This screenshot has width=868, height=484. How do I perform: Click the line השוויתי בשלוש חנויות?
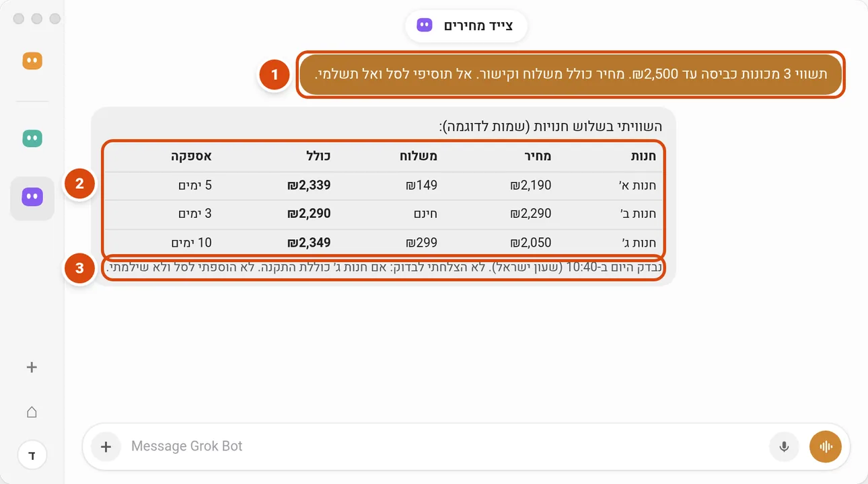550,126
